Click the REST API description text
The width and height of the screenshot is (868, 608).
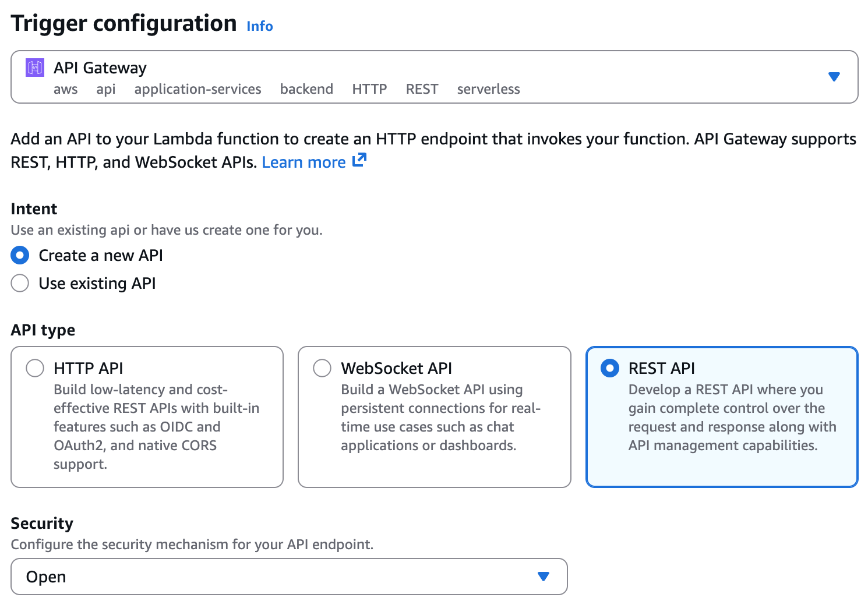(x=732, y=418)
